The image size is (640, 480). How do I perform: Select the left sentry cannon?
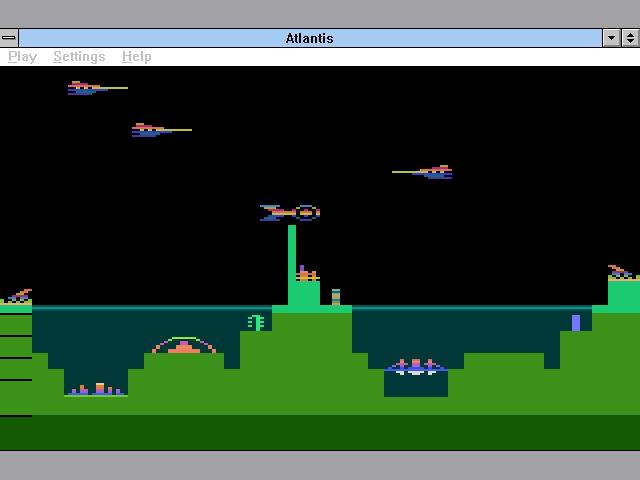18,296
